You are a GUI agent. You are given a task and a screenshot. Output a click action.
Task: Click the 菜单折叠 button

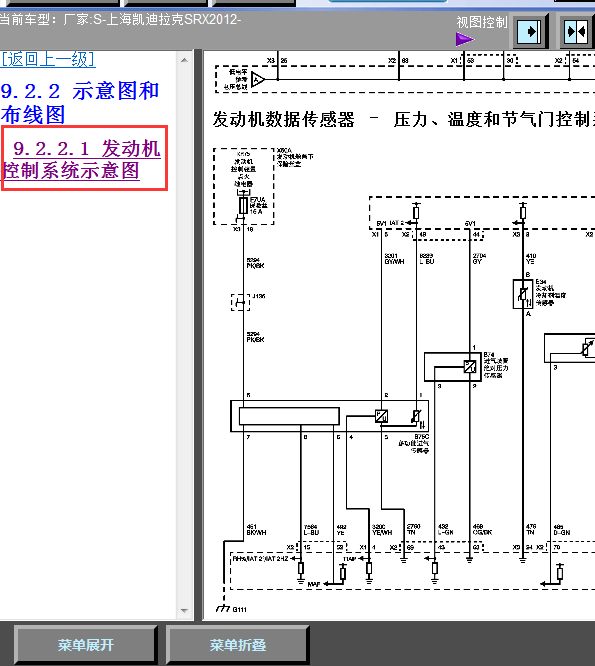237,645
